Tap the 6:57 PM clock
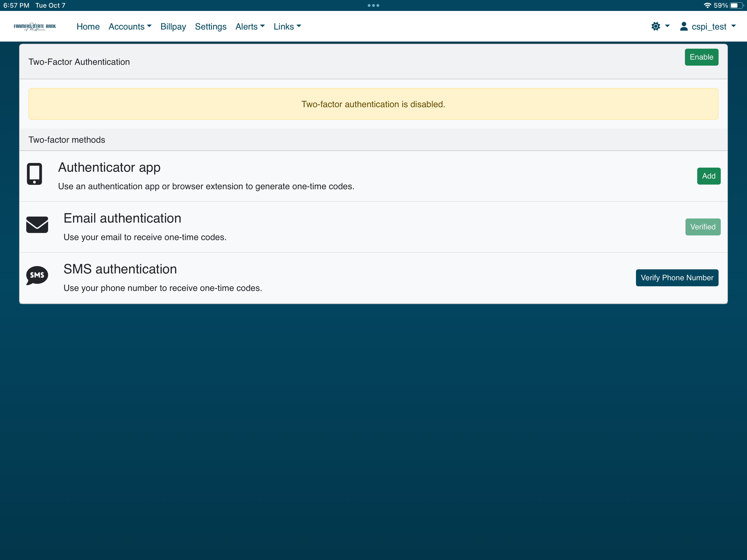 [x=16, y=5]
